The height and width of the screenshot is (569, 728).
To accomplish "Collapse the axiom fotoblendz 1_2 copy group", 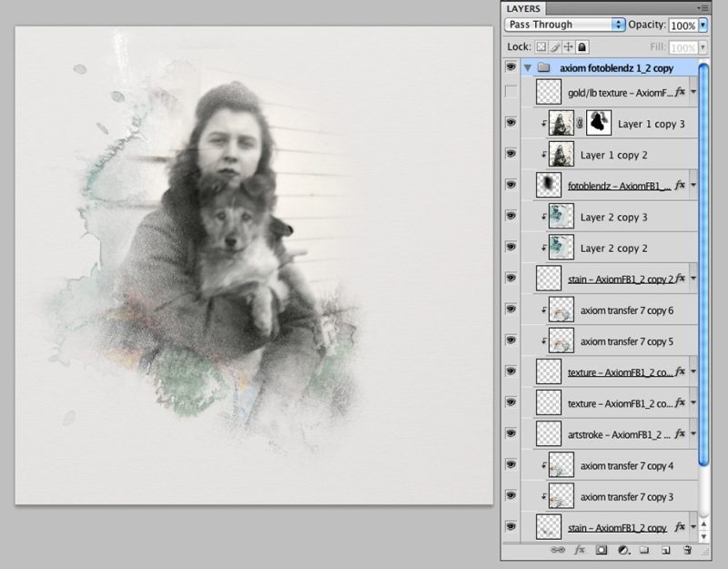I will coord(528,68).
